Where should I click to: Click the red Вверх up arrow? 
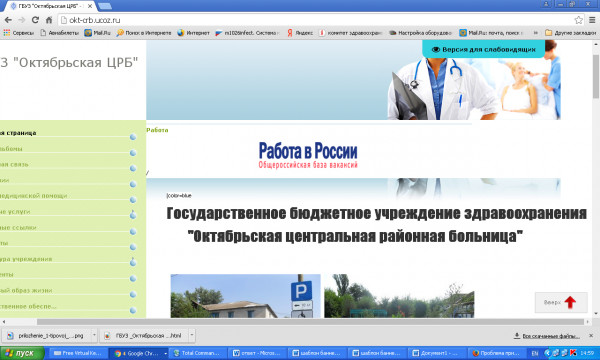pos(570,302)
